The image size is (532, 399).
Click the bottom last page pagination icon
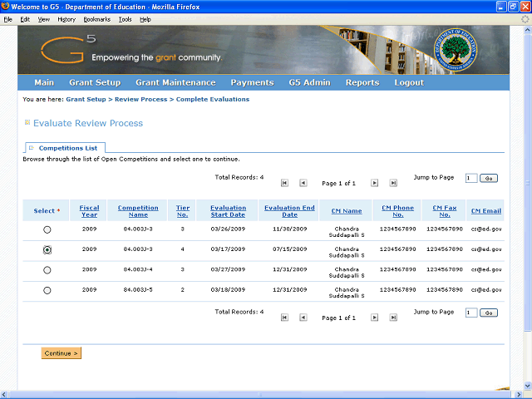click(x=393, y=317)
